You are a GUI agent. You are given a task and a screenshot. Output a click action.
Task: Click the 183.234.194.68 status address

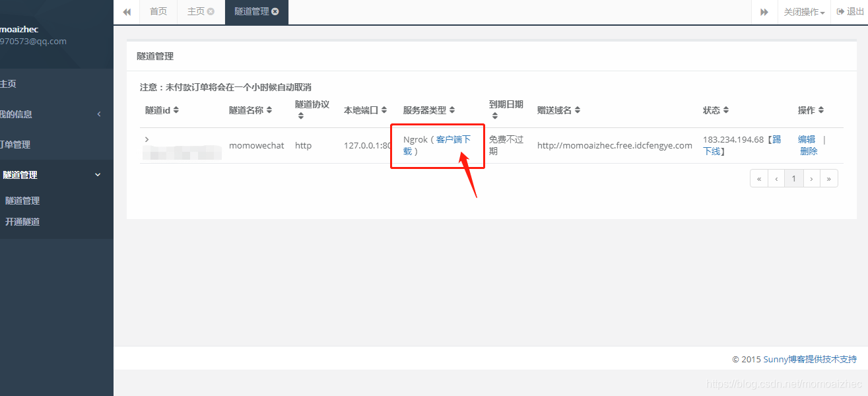pyautogui.click(x=733, y=139)
